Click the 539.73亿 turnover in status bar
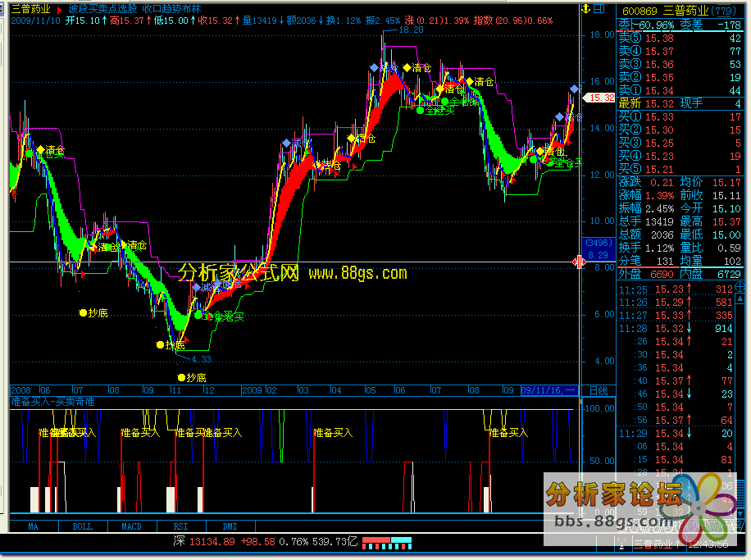The image size is (751, 560). pyautogui.click(x=335, y=542)
